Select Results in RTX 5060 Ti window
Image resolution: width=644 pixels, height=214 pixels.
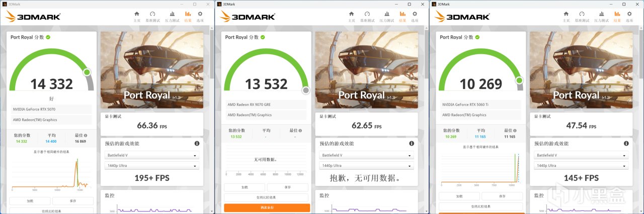pyautogui.click(x=617, y=17)
